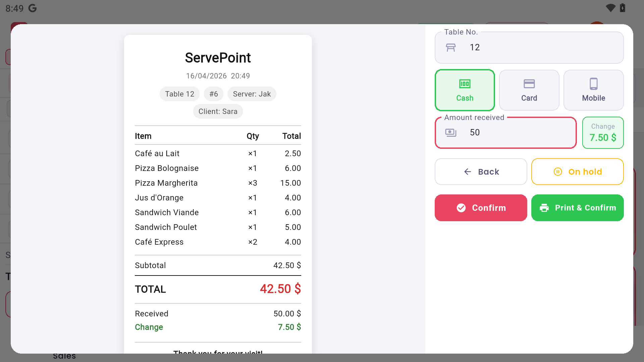Click the banknote icon in Amount received field
The height and width of the screenshot is (362, 644).
click(x=451, y=132)
